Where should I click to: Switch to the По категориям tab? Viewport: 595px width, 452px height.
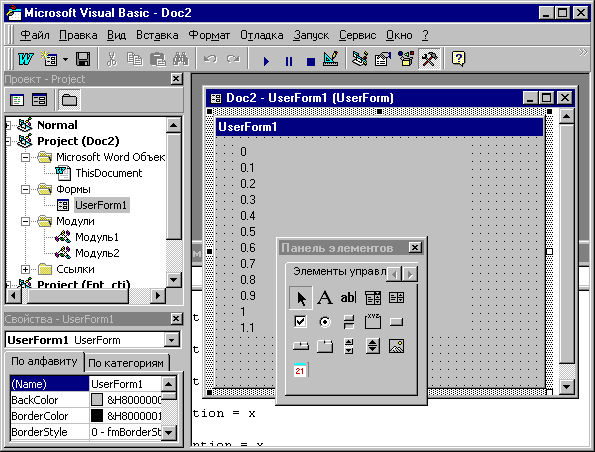tap(126, 363)
